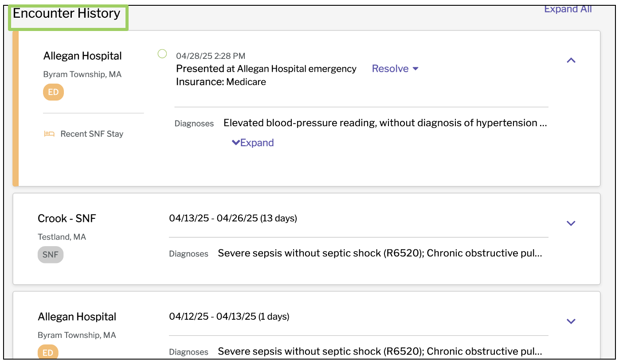Expand the Crook - SNF encounter chevron

click(x=571, y=223)
